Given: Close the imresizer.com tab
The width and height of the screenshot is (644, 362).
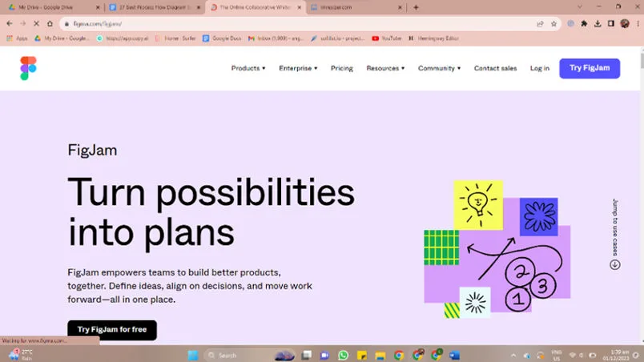Looking at the screenshot, I should pyautogui.click(x=400, y=7).
